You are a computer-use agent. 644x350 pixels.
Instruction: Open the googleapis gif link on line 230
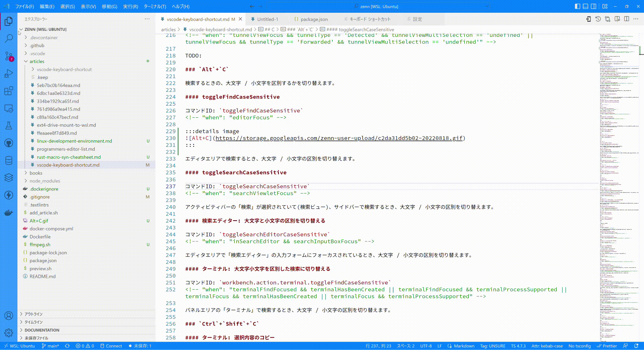coord(339,138)
